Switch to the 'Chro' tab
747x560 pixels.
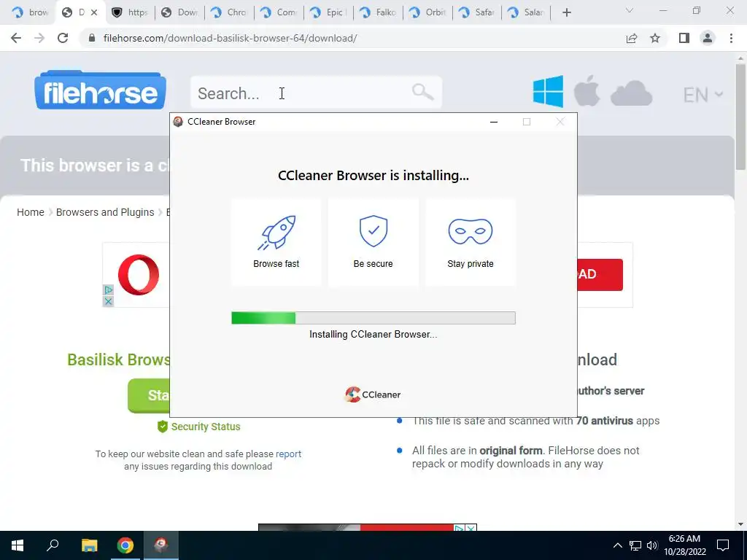point(229,12)
